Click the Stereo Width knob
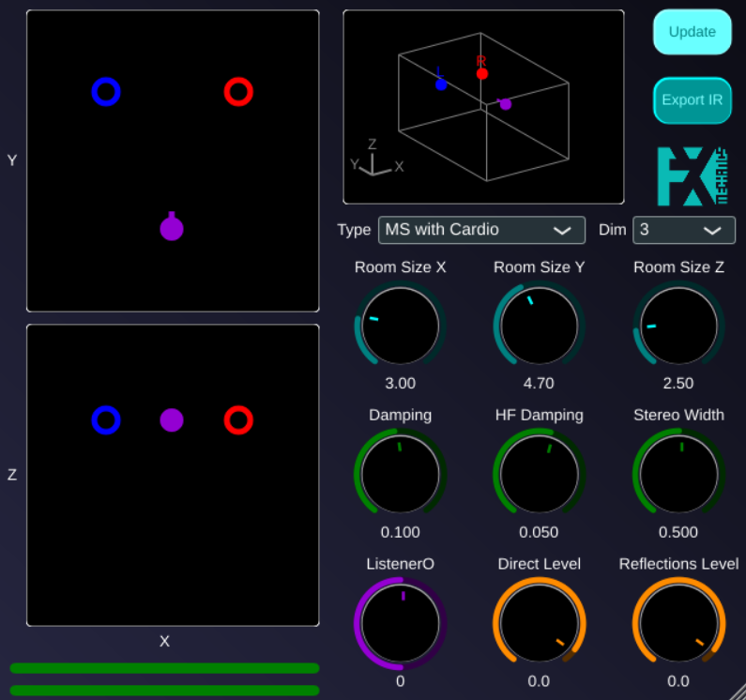The image size is (746, 700). (x=678, y=474)
